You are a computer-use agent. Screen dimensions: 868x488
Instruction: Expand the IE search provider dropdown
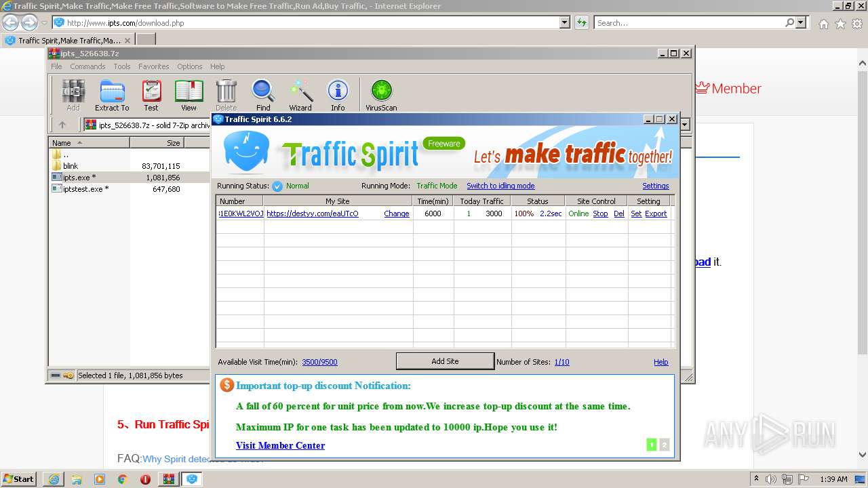tap(802, 22)
